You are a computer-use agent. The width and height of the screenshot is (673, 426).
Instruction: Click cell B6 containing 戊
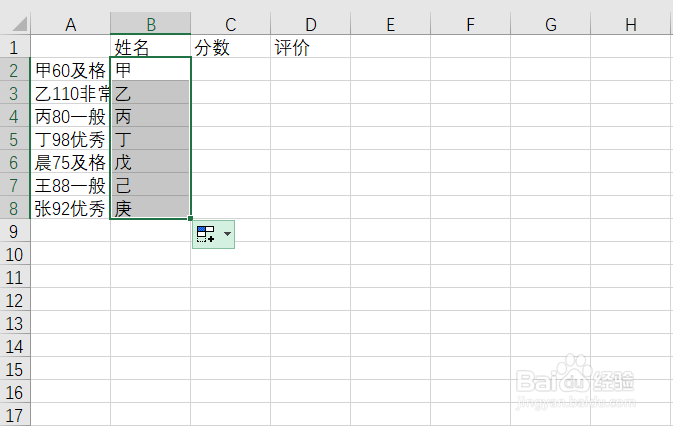(151, 162)
